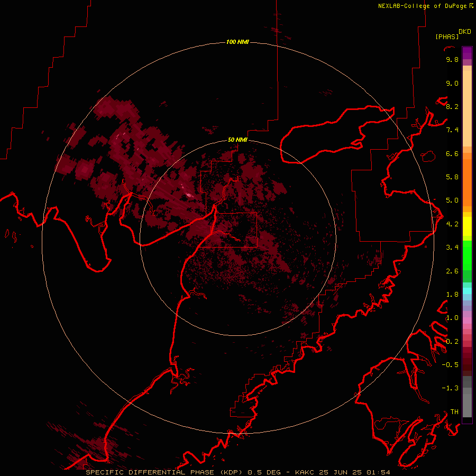Click the "0.5 DEG" elevation text

click(264, 472)
